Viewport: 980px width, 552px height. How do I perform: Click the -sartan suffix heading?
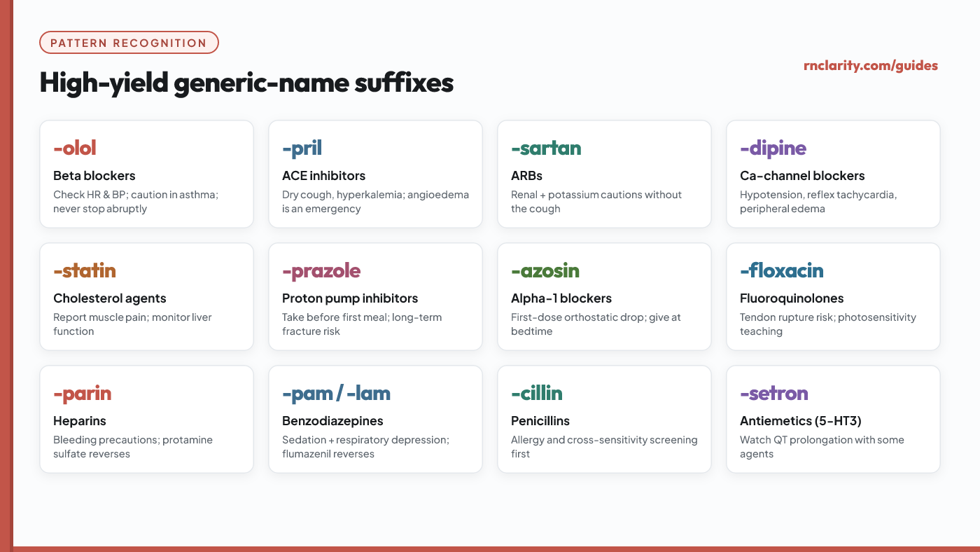tap(546, 149)
